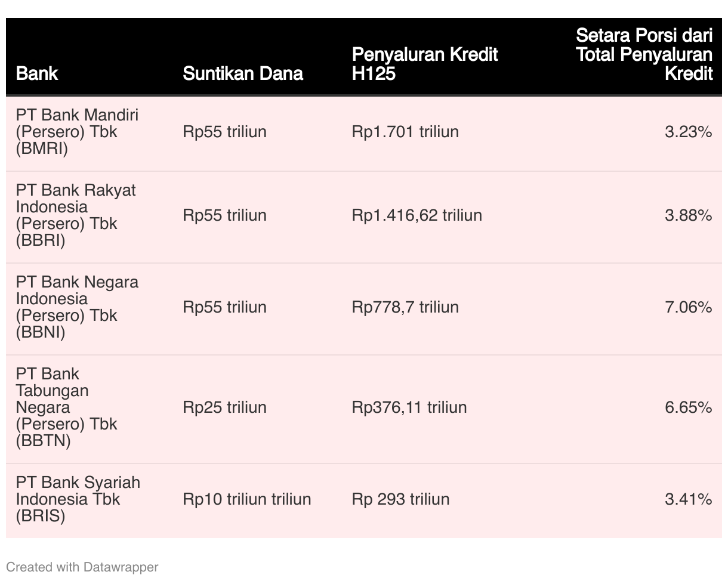
Task: Click the Rp10 triliun triliun cell
Action: [x=247, y=499]
